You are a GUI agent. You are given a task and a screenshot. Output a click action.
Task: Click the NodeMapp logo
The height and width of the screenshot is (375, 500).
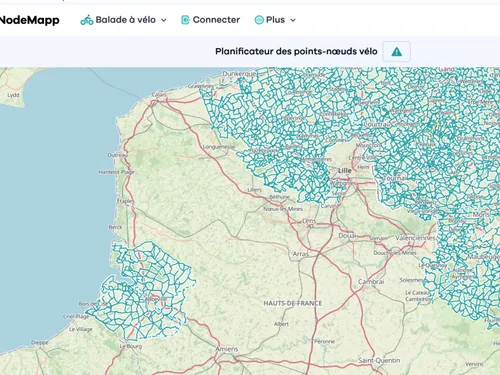point(29,20)
